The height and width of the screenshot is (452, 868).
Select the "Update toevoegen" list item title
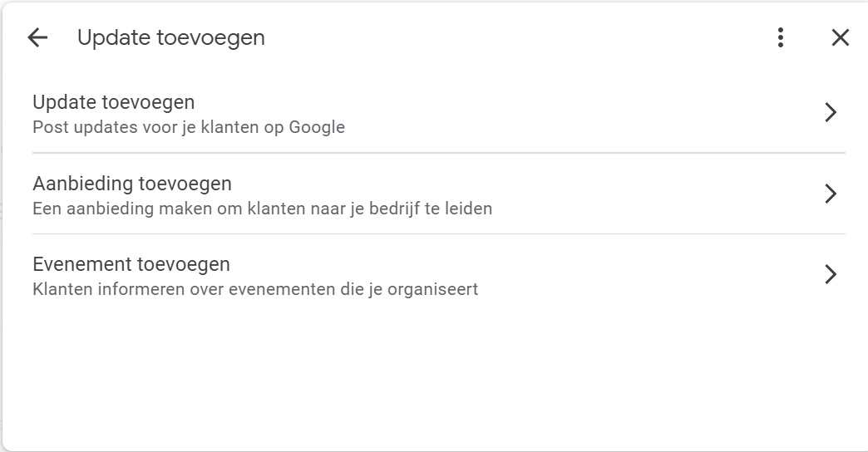click(x=114, y=102)
